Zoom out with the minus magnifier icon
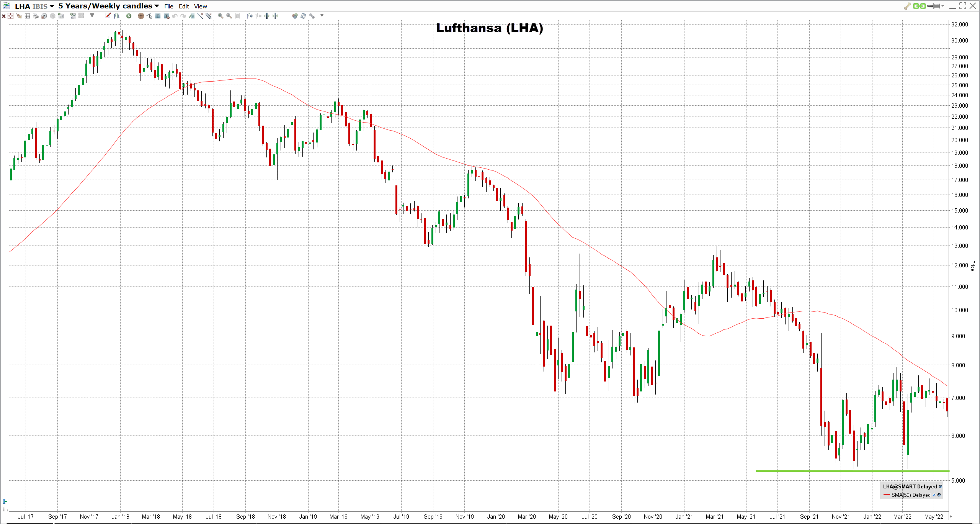 tap(229, 16)
